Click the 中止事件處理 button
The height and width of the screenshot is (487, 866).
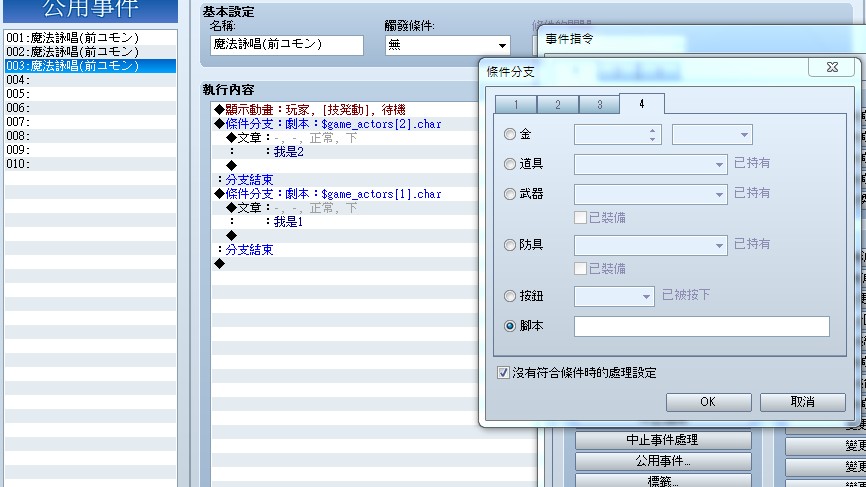pyautogui.click(x=663, y=440)
